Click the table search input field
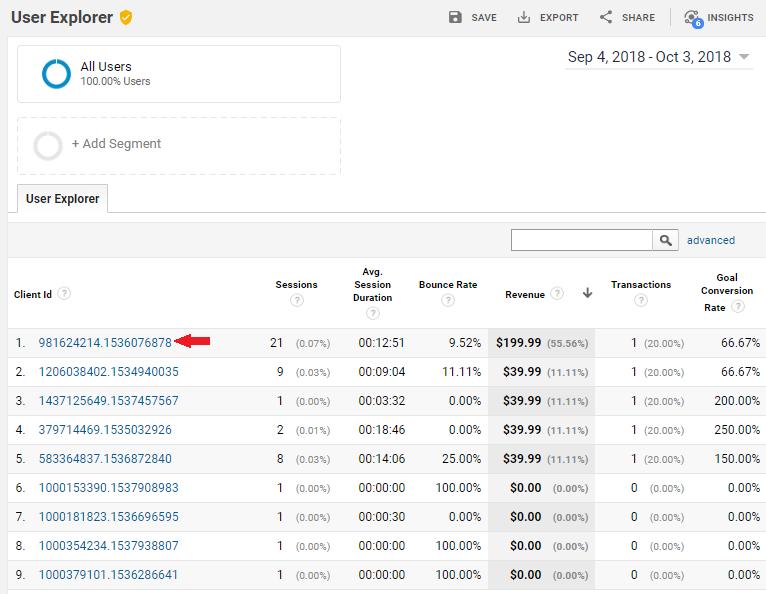Viewport: 766px width, 594px height. click(x=581, y=240)
